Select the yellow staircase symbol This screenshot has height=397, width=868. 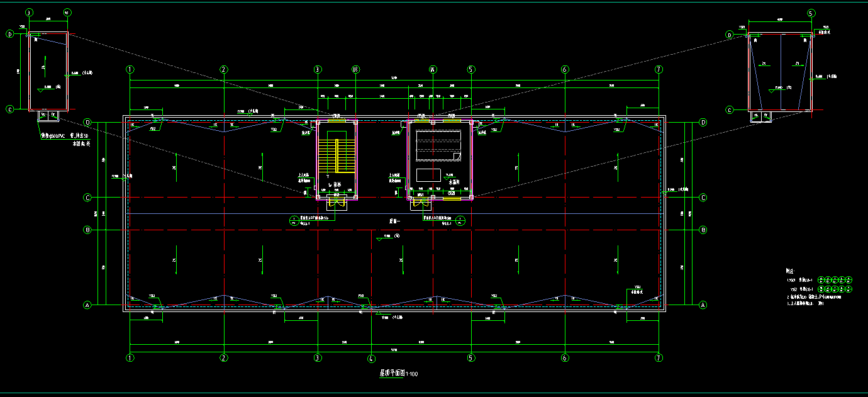[337, 155]
